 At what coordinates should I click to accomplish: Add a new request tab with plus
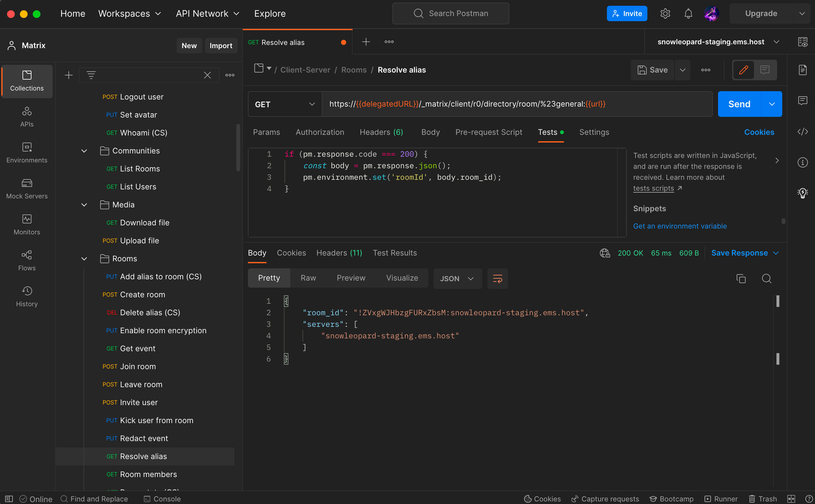366,42
